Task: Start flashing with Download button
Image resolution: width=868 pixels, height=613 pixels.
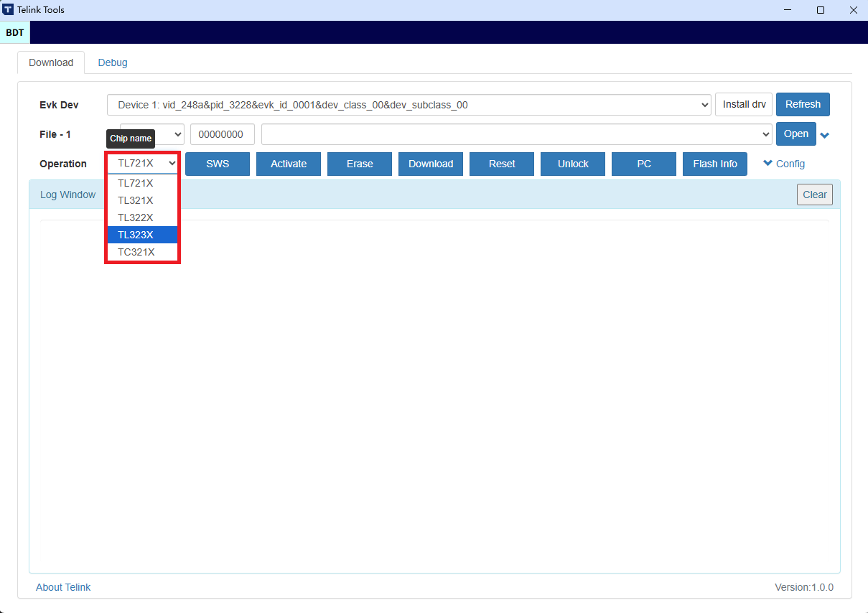Action: coord(431,164)
